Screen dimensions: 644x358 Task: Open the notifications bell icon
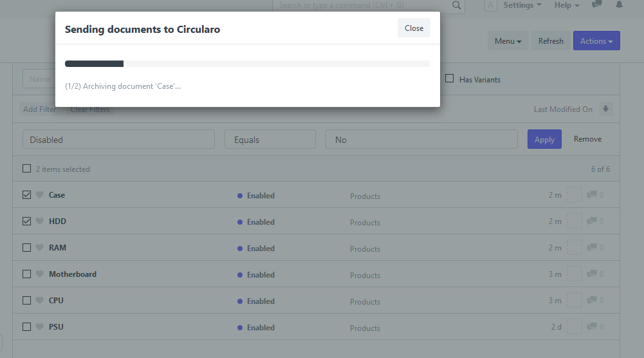point(619,5)
